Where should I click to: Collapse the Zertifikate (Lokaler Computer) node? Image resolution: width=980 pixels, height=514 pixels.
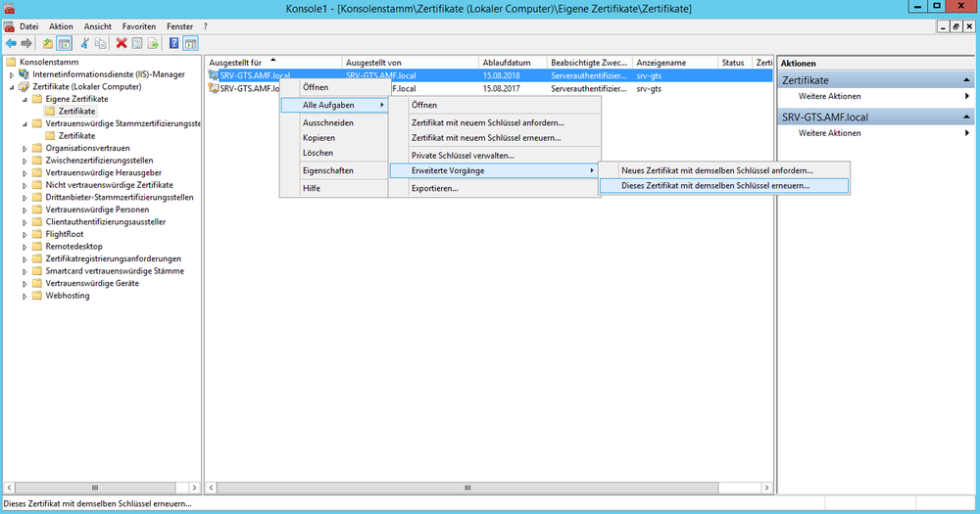click(12, 87)
